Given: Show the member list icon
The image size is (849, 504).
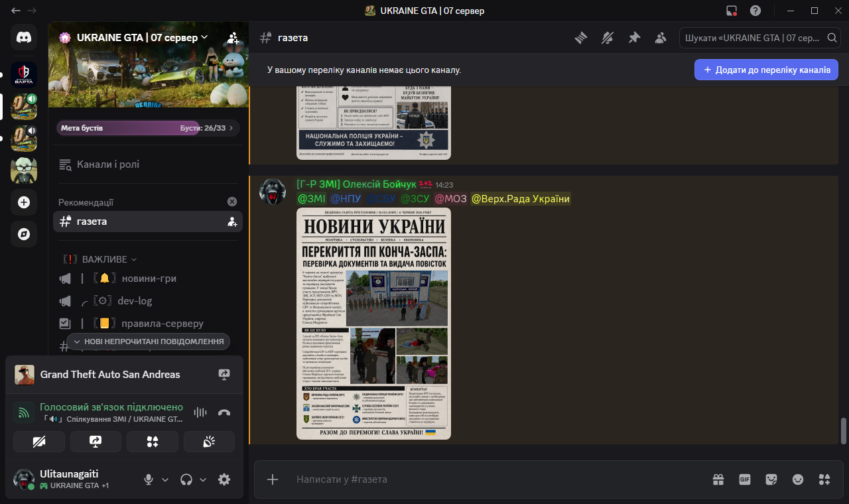Looking at the screenshot, I should [660, 38].
